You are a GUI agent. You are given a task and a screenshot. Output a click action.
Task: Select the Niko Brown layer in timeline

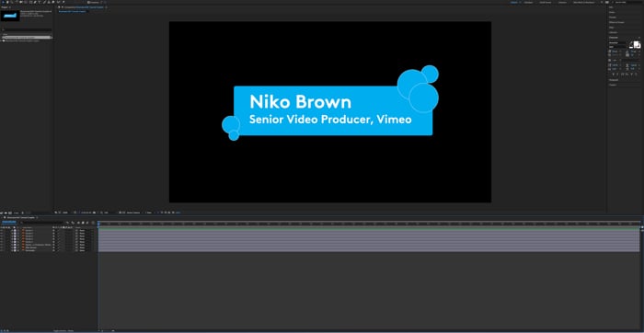(31, 247)
